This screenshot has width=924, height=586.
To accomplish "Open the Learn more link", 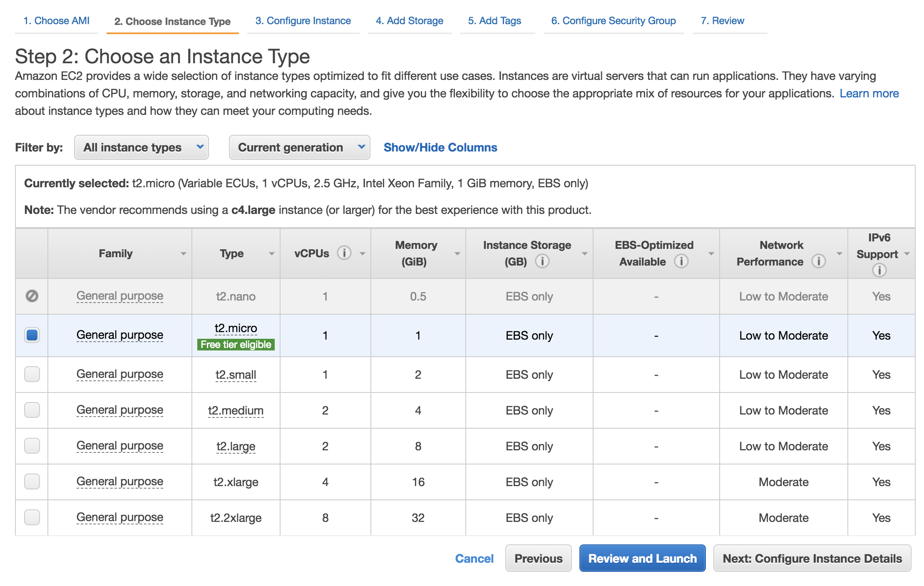I will click(869, 93).
